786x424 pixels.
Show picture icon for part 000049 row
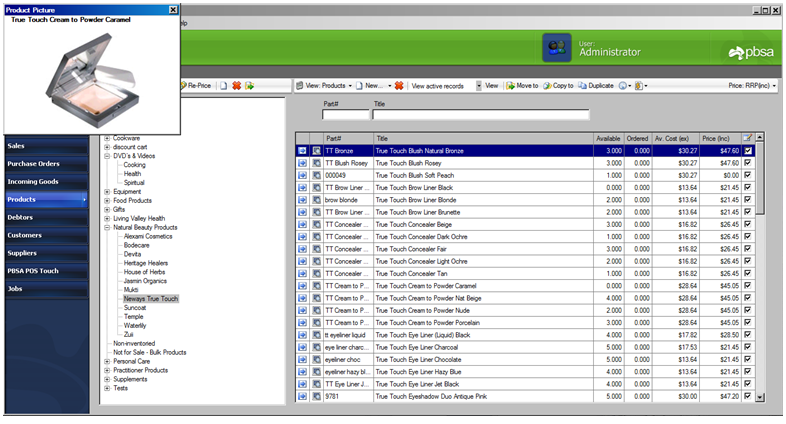(x=317, y=175)
